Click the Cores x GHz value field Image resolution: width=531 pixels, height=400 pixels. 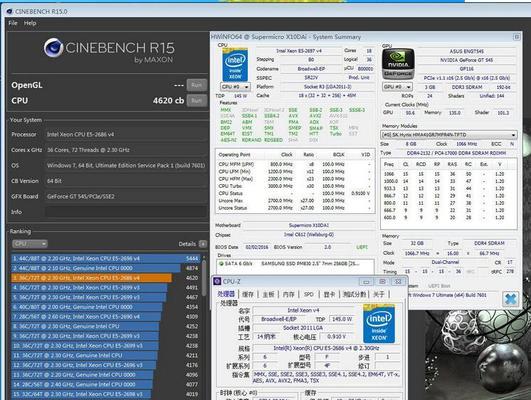point(126,150)
